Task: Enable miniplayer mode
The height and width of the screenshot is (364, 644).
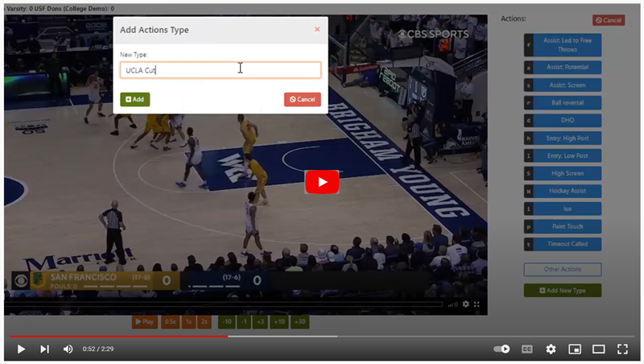Action: click(x=575, y=349)
